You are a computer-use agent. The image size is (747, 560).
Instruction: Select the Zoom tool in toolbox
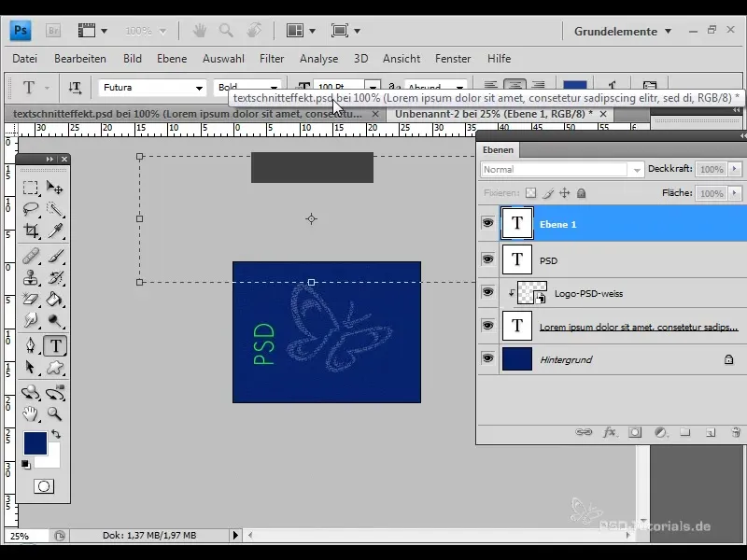pos(55,413)
